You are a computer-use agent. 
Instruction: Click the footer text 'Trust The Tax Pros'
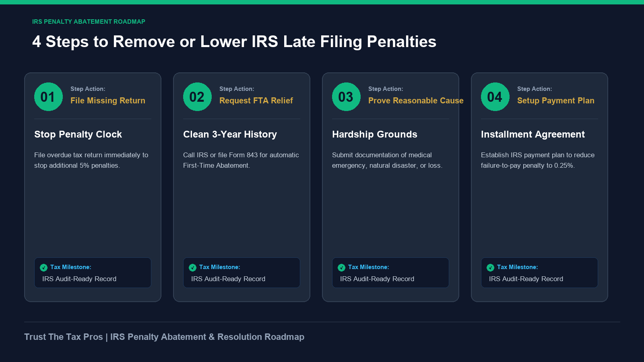[x=64, y=337]
